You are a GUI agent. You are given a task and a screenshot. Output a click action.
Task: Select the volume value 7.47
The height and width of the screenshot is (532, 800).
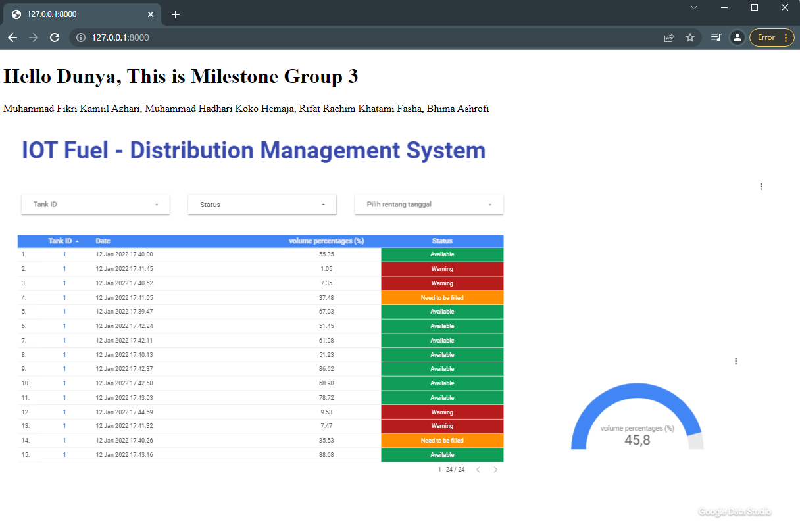[x=327, y=426]
